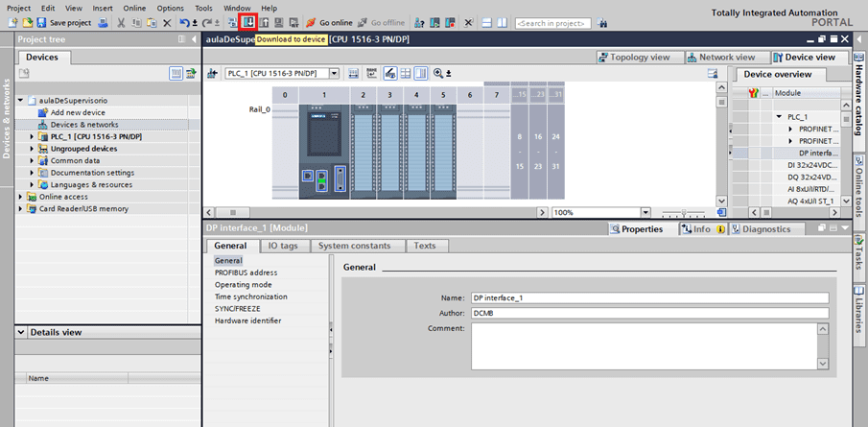This screenshot has height=427, width=868.
Task: Expand the Online access node
Action: click(x=21, y=197)
